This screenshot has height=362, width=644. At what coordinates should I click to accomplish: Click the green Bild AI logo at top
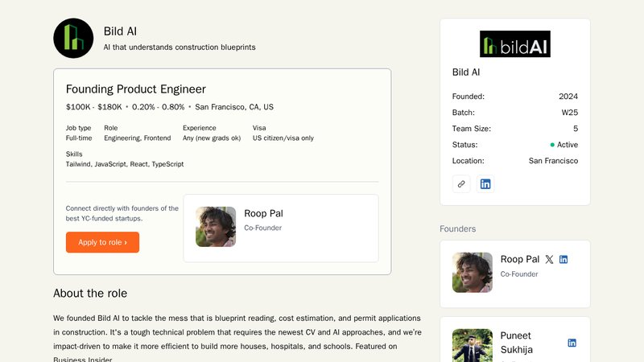pyautogui.click(x=73, y=38)
